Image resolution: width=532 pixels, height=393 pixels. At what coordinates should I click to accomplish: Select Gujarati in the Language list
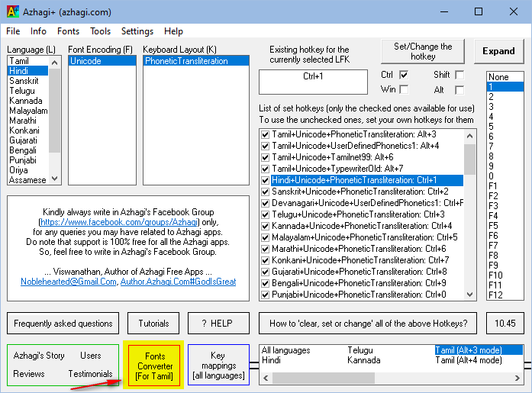point(27,140)
